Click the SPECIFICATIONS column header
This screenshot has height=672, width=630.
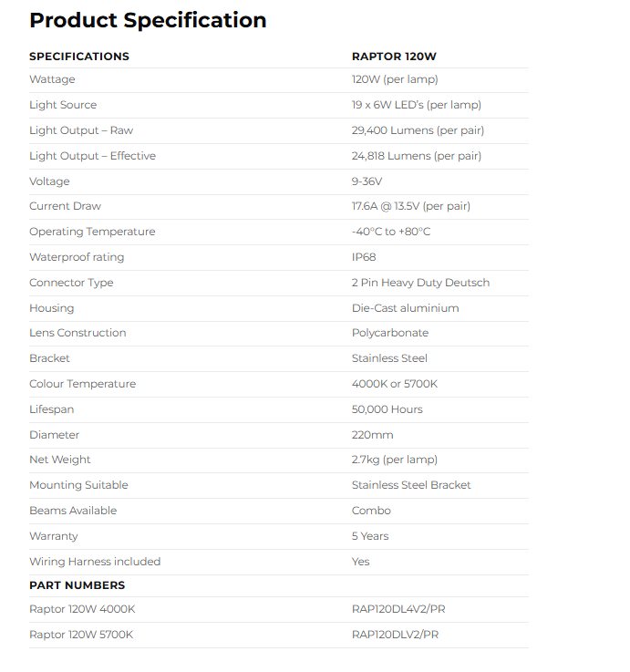79,57
